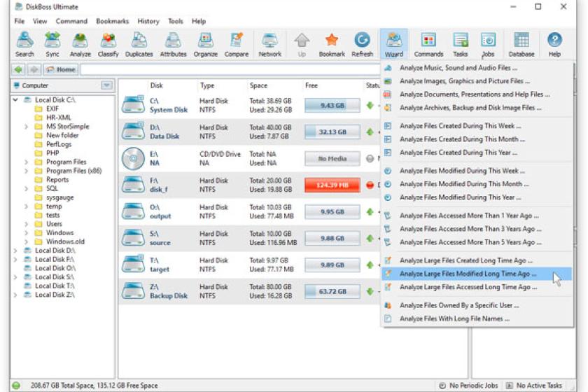
Task: Open the Help toolbar button
Action: click(554, 45)
